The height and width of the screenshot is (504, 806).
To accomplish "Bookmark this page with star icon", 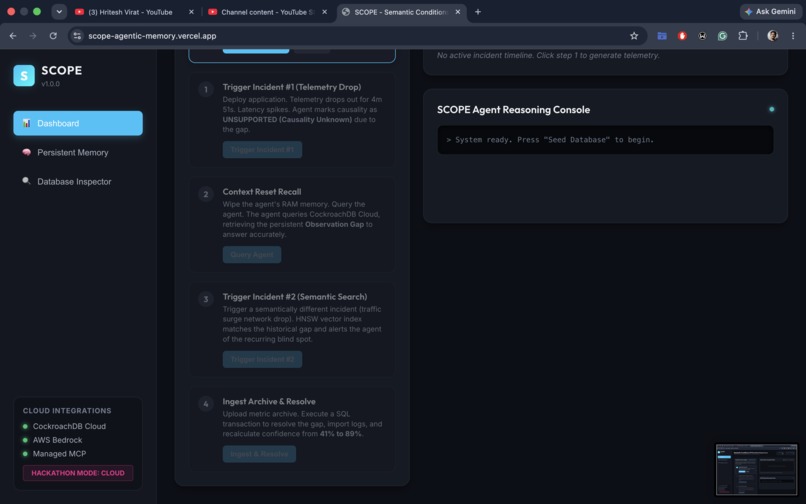I will [634, 36].
